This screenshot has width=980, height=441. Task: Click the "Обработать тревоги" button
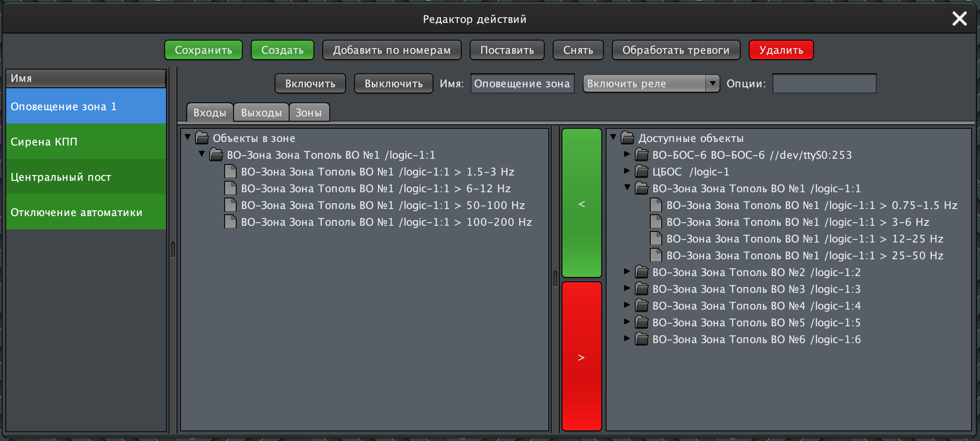coord(675,50)
